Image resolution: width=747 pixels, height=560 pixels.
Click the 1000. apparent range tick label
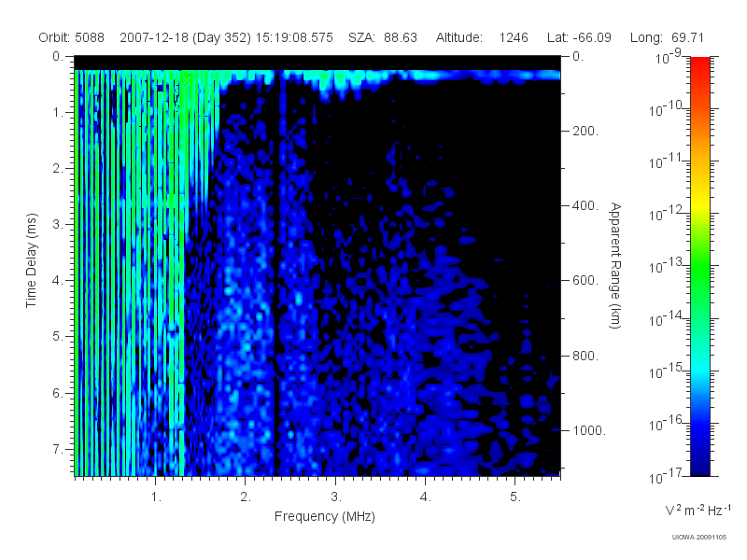589,430
